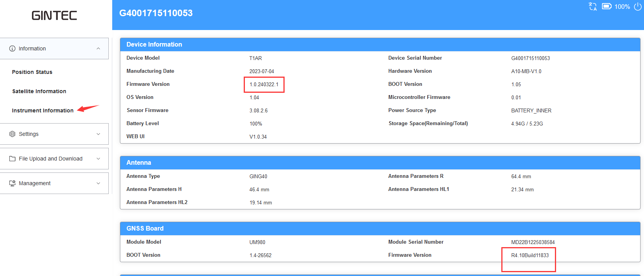This screenshot has width=644, height=276.
Task: Click the firmware version value 1.0.240322.1
Action: pyautogui.click(x=264, y=85)
